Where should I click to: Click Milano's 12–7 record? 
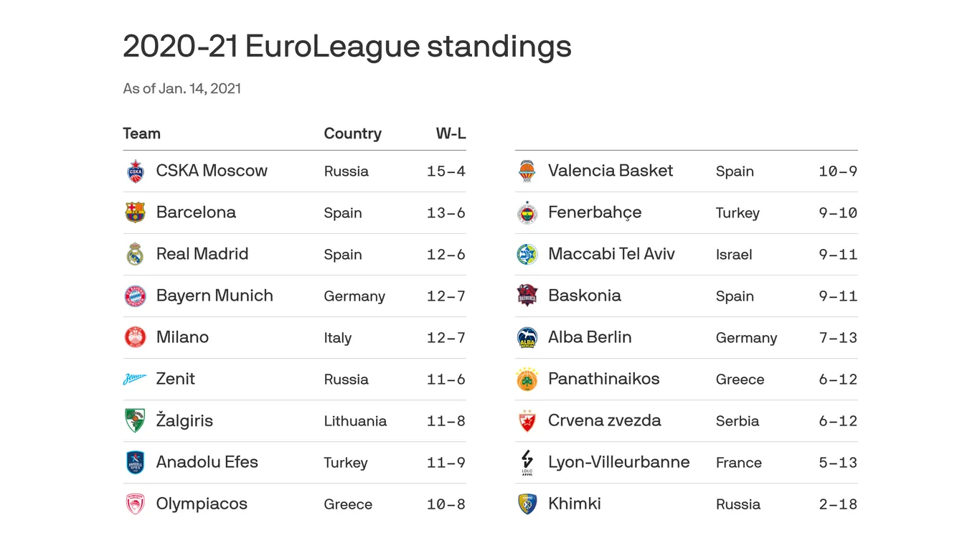pyautogui.click(x=446, y=338)
